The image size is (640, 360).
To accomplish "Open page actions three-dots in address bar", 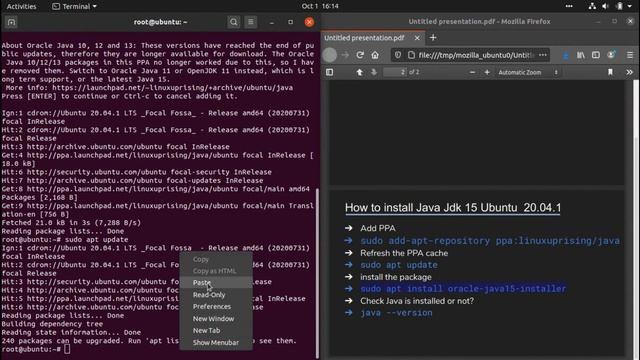I will coord(542,55).
